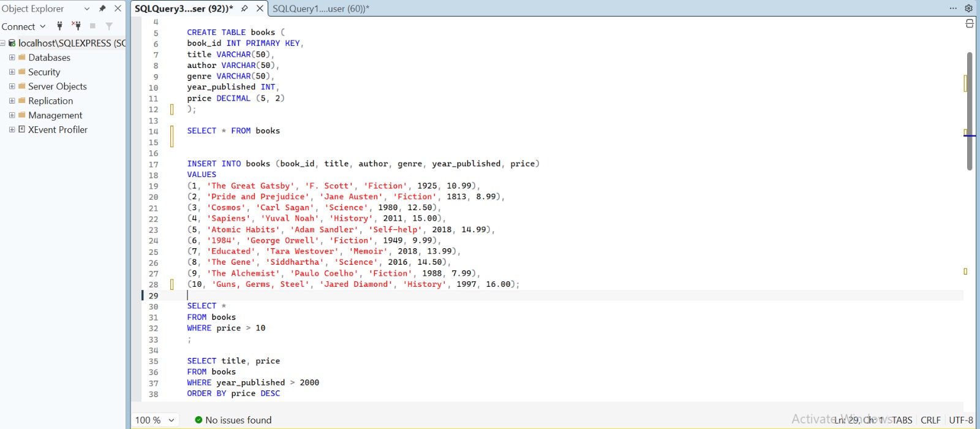Expand the Server Objects folder
980x429 pixels.
12,86
